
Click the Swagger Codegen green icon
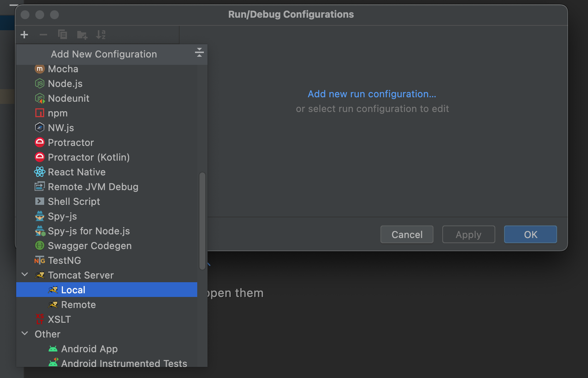pos(40,246)
